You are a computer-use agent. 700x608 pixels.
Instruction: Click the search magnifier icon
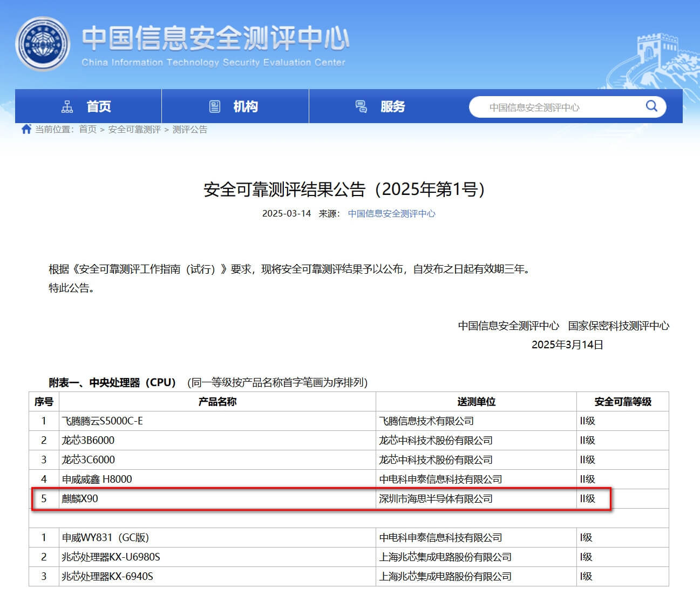651,106
